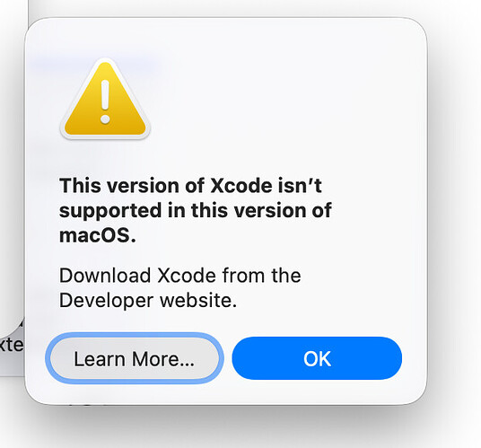Image resolution: width=481 pixels, height=448 pixels.
Task: Click the partially hidden 'xte' label behind dialog
Action: [12, 345]
